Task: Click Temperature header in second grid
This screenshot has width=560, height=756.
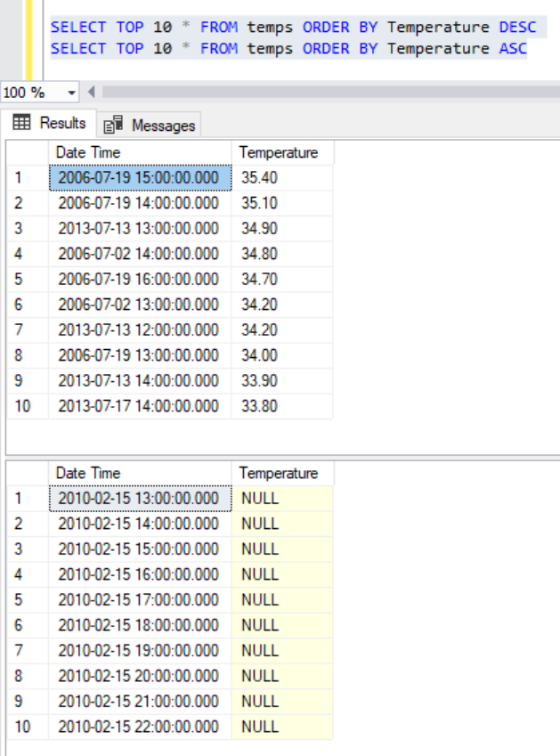Action: 282,473
